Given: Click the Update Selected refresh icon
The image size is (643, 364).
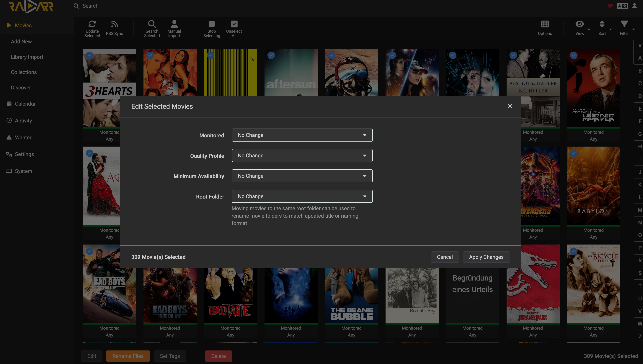Looking at the screenshot, I should [92, 24].
